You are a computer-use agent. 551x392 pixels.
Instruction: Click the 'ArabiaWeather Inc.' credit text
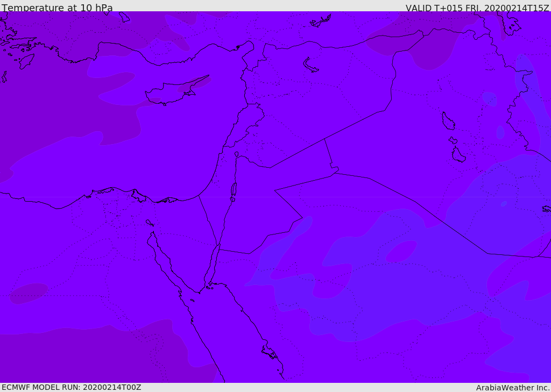pos(512,388)
